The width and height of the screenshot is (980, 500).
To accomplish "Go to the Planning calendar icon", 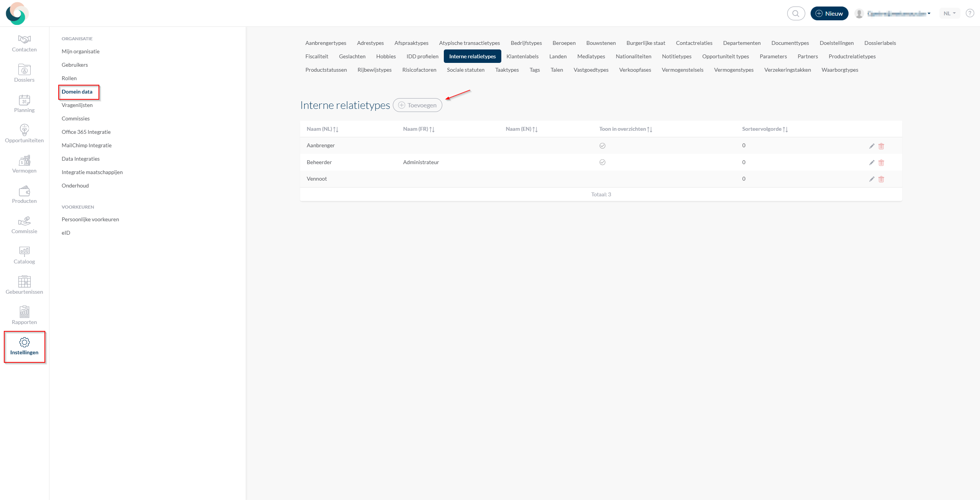I will tap(24, 100).
